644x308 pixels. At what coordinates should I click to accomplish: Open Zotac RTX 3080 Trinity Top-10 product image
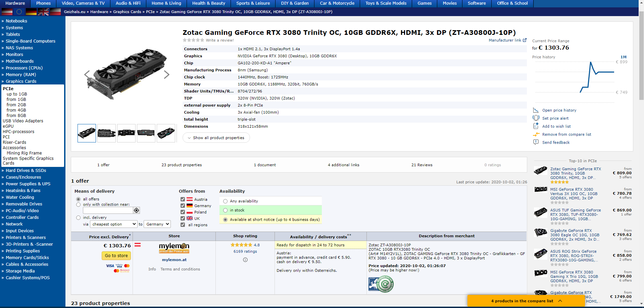(x=541, y=171)
